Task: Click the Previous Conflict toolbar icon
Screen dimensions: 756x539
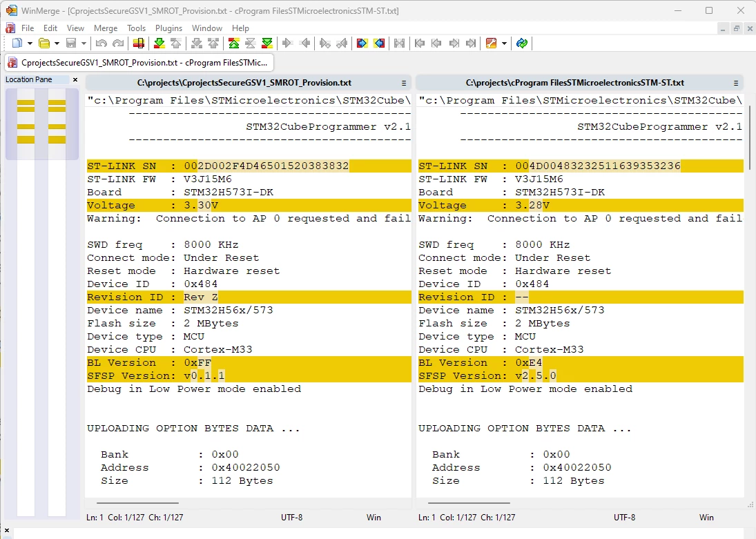Action: (x=213, y=43)
